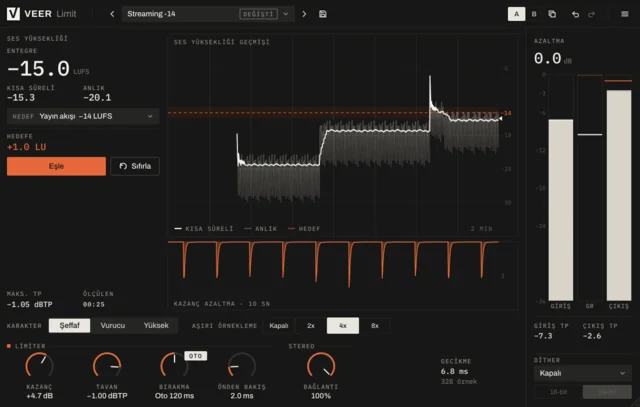The height and width of the screenshot is (407, 640).
Task: Click the 2.0 ms lookahead value
Action: point(242,396)
